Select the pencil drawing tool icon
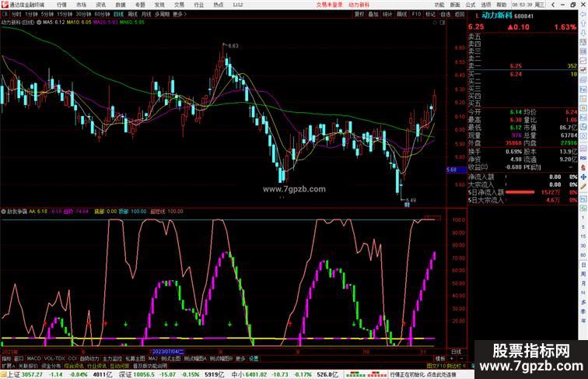This screenshot has width=588, height=379. tap(583, 187)
